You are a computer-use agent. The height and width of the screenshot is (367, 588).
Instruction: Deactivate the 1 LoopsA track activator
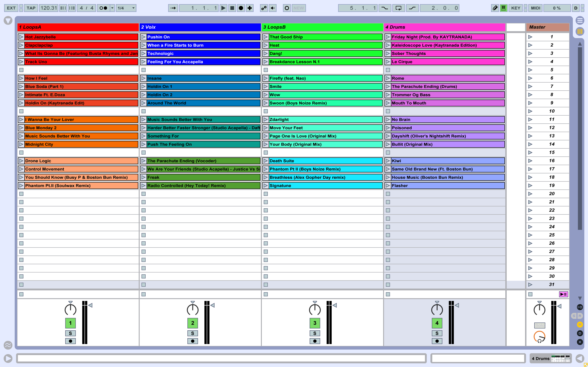coord(70,323)
